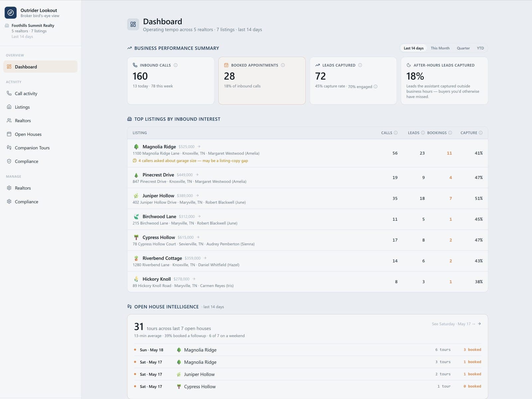This screenshot has height=399, width=532.
Task: Open Realtors under Activity section
Action: (x=40, y=121)
